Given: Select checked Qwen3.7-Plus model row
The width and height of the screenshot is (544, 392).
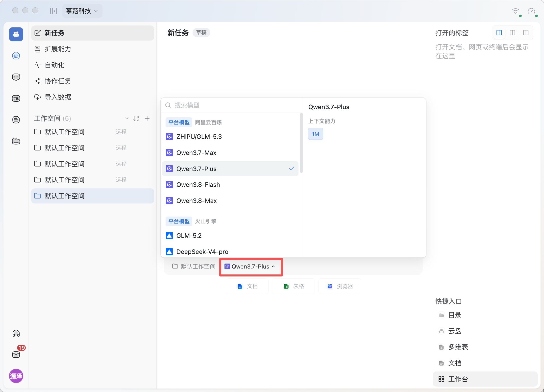Looking at the screenshot, I should pyautogui.click(x=230, y=169).
